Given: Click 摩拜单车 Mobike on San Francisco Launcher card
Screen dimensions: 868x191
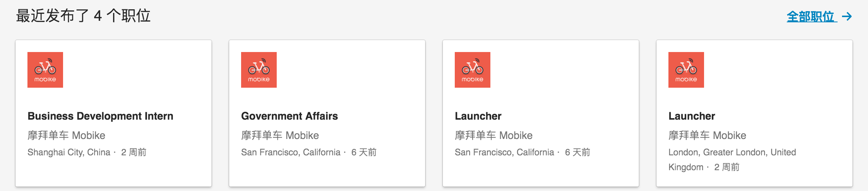Looking at the screenshot, I should pos(494,135).
